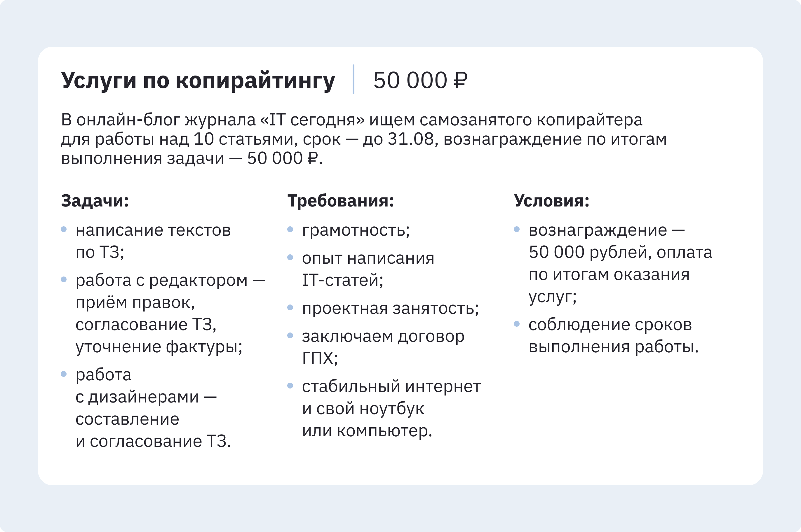Select the 'Условия:' column heading
Viewport: 801px width, 532px height.
click(551, 200)
